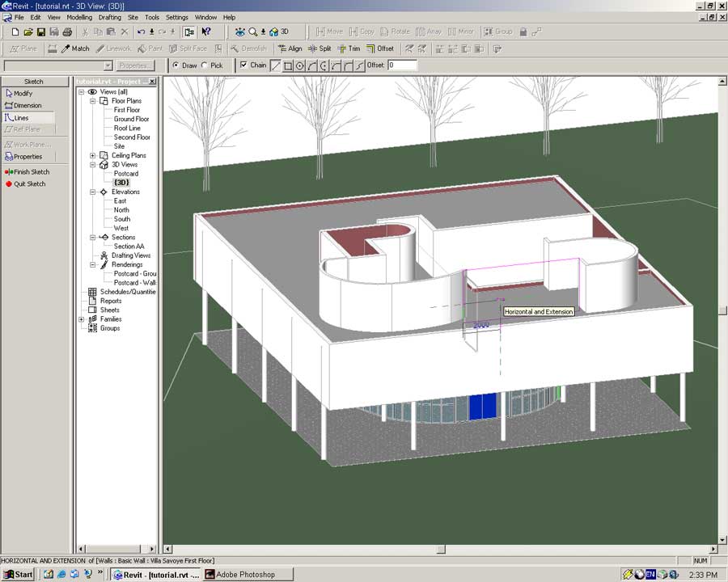Click the padlock icon next to Group

click(x=523, y=32)
